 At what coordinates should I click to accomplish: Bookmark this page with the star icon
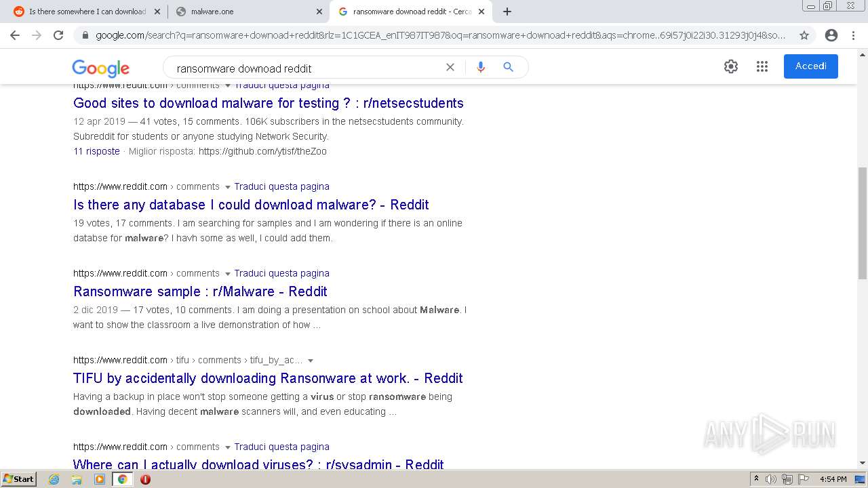[804, 35]
